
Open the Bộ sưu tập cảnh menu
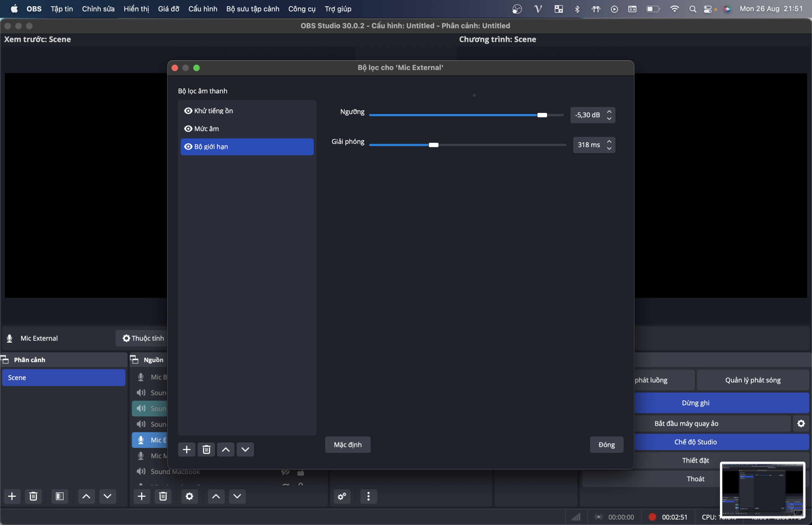[252, 9]
